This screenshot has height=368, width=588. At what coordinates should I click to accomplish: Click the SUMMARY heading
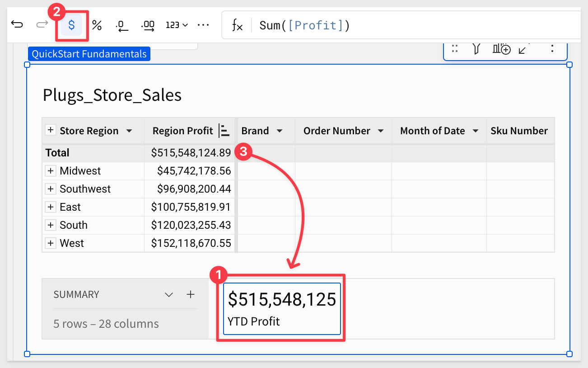76,295
